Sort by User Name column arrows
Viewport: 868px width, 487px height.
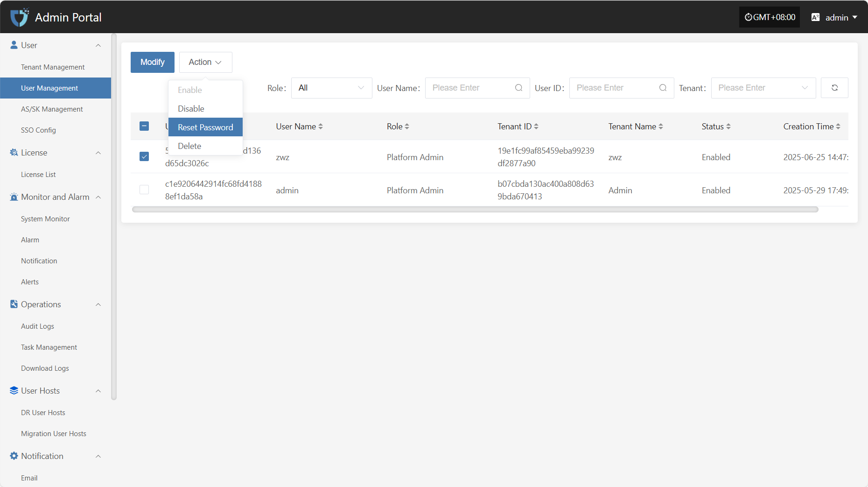tap(321, 127)
